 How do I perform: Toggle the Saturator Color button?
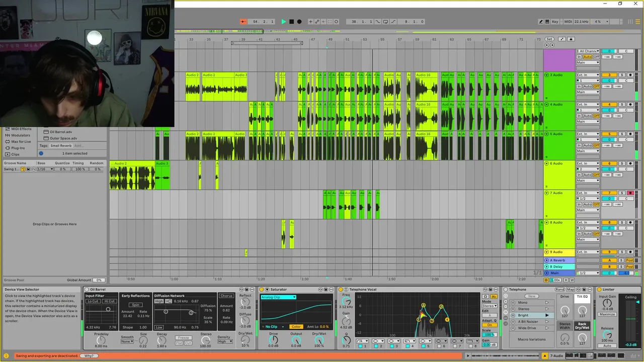click(296, 327)
